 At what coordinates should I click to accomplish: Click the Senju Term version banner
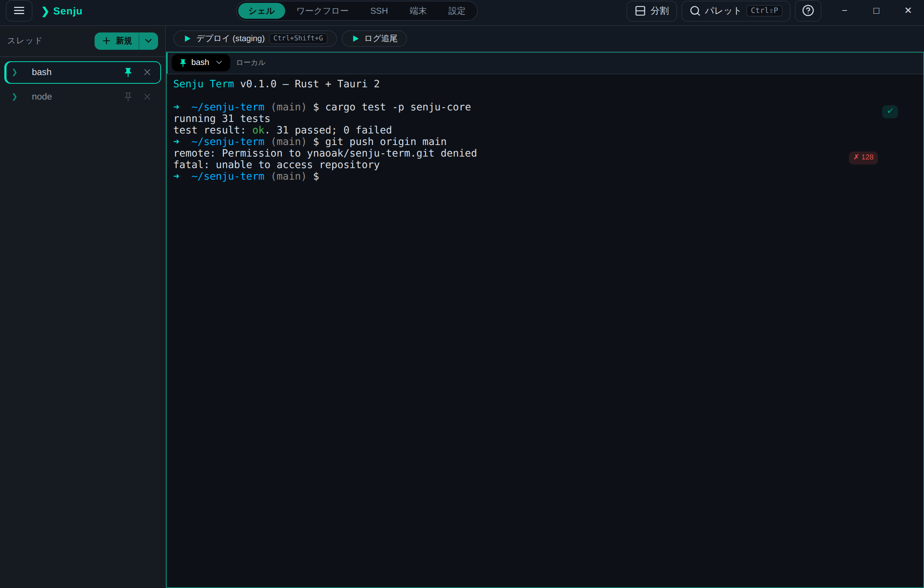pyautogui.click(x=276, y=84)
